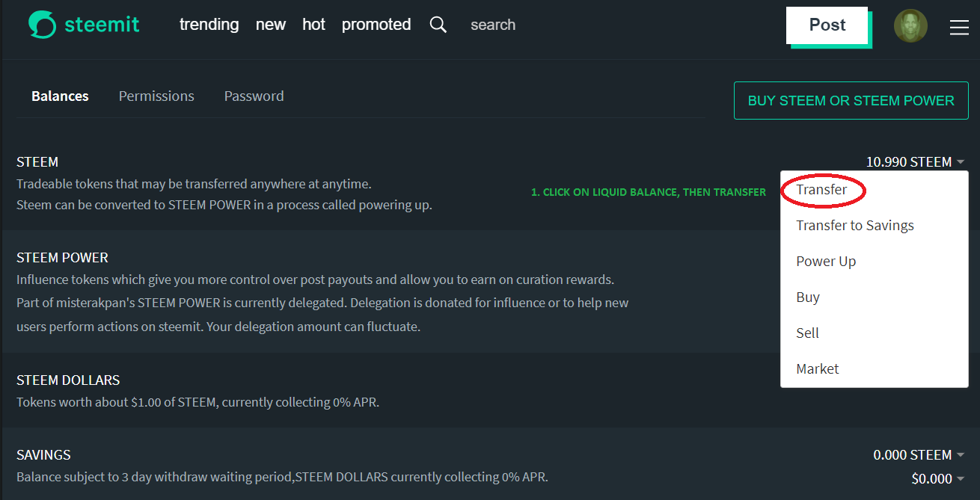
Task: Click 'Tokens worth about $1.00 of STEEM' text
Action: click(197, 402)
